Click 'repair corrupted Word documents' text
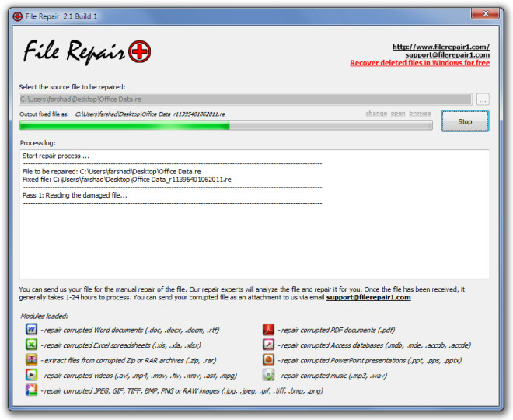The width and height of the screenshot is (513, 420). point(130,330)
